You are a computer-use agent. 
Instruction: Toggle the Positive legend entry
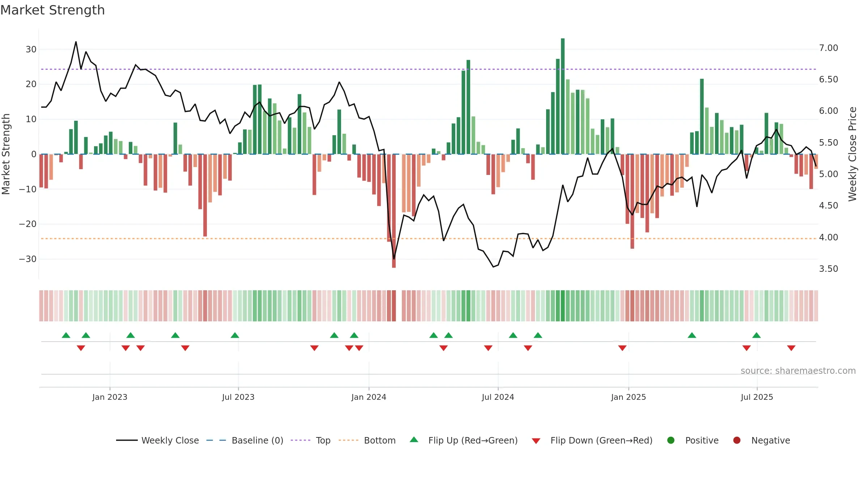[x=693, y=440]
